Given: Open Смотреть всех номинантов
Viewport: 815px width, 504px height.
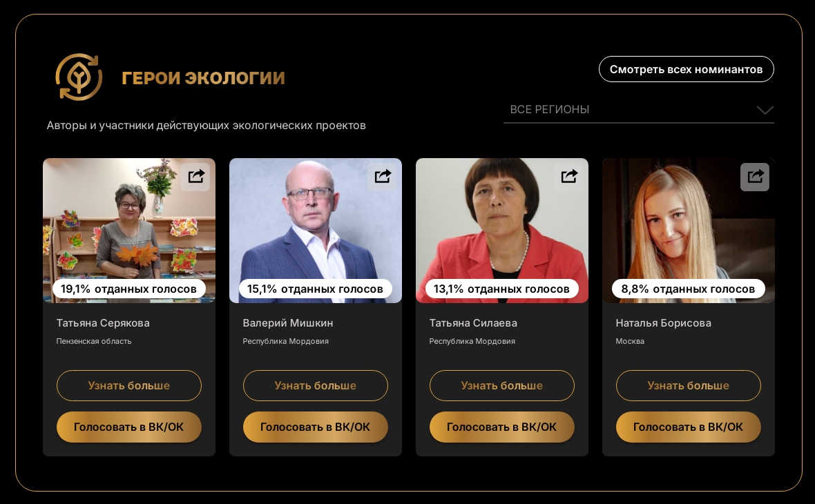Looking at the screenshot, I should (x=686, y=69).
